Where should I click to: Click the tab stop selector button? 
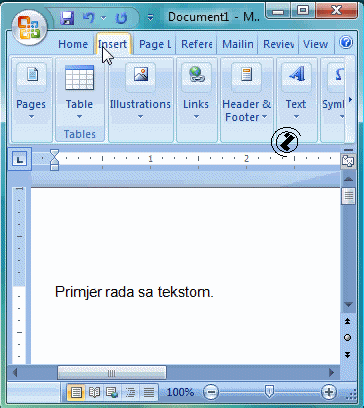pyautogui.click(x=19, y=160)
